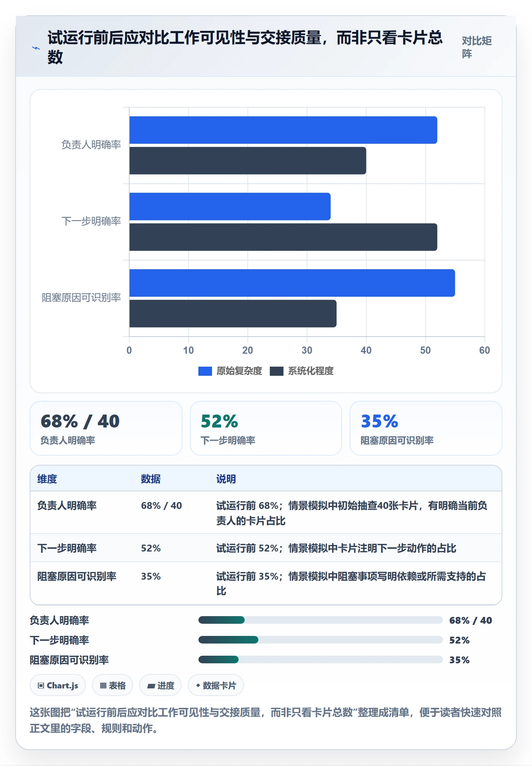532x766 pixels.
Task: Click the 表格 tag chip
Action: [112, 685]
